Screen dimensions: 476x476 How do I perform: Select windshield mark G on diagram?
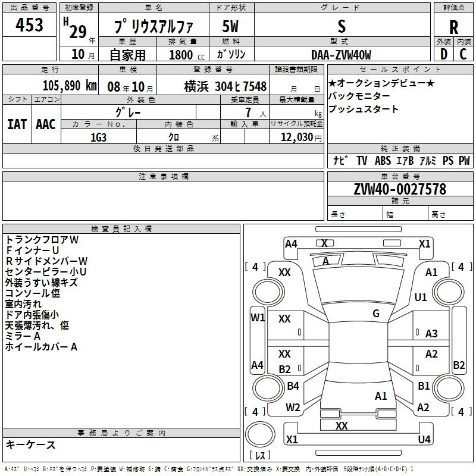(376, 314)
